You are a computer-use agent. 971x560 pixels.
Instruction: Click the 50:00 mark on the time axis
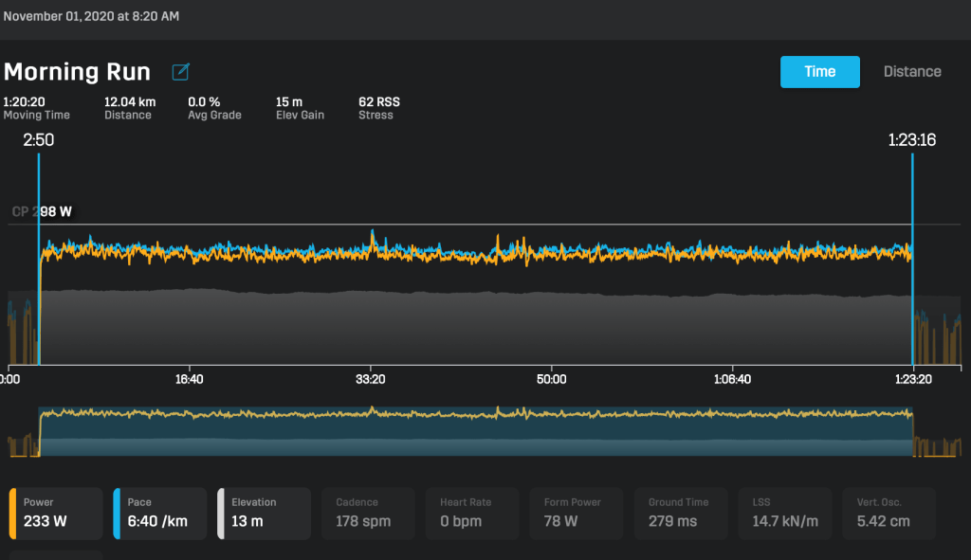[551, 378]
